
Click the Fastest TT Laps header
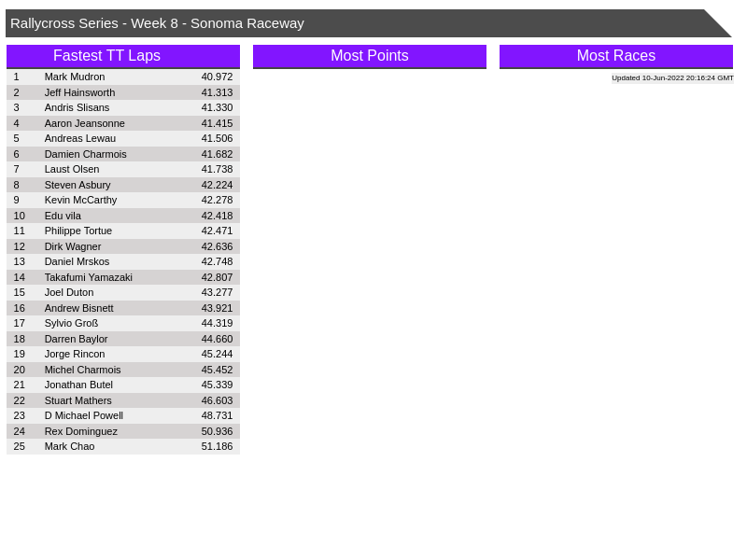tap(106, 56)
